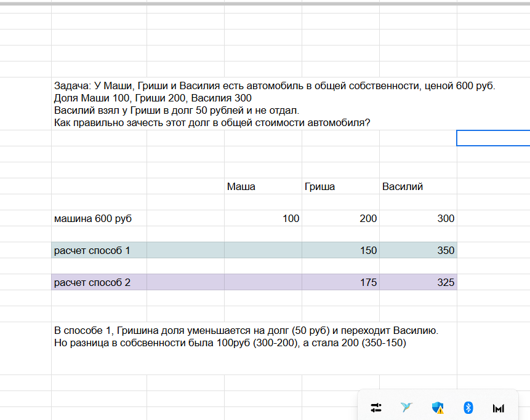Image resolution: width=530 pixels, height=420 pixels.
Task: Select the teal cell containing 150
Action: pyautogui.click(x=340, y=250)
